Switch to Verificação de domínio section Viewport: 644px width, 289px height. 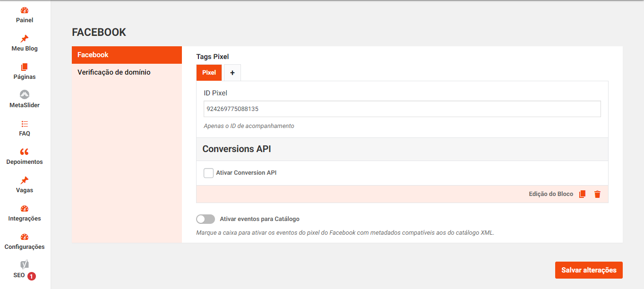pyautogui.click(x=114, y=72)
